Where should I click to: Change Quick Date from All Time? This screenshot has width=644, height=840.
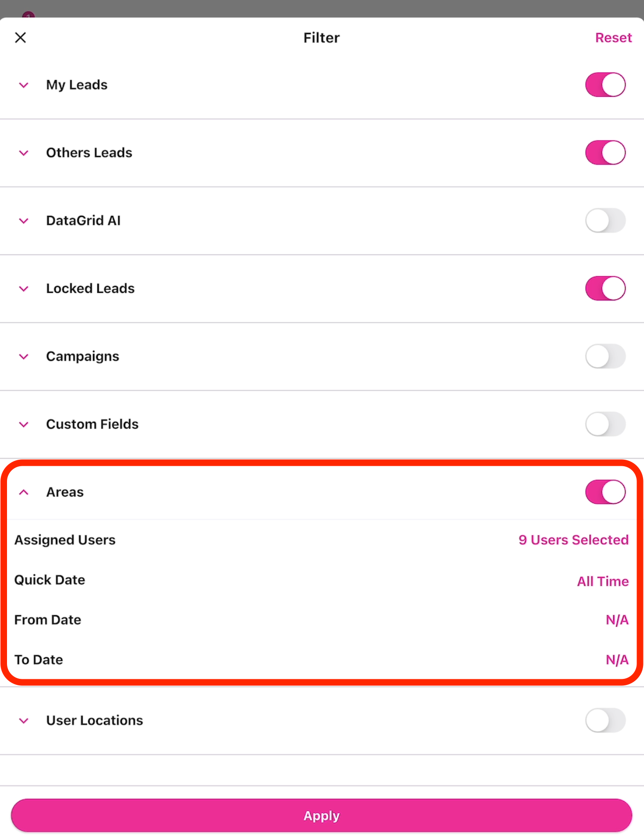(602, 581)
